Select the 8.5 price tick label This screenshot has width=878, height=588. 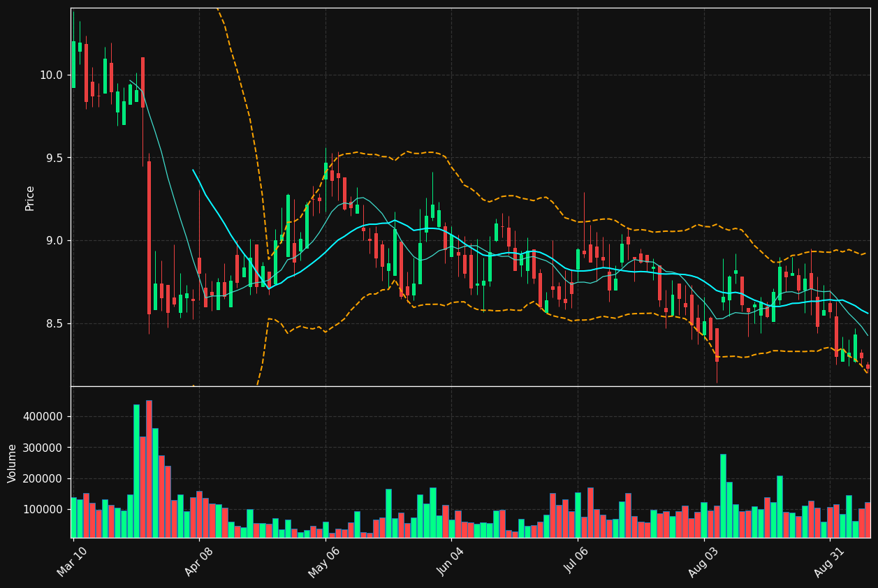coord(54,323)
